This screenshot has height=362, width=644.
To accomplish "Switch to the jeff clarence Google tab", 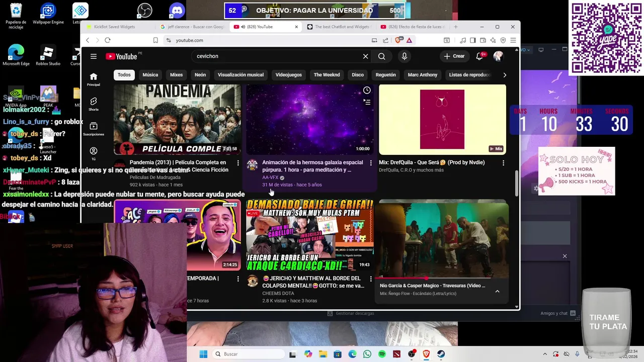I will point(191,27).
